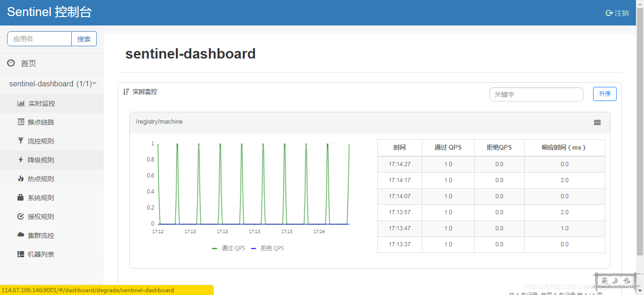This screenshot has height=295, width=644.
Task: Open 集群流控 menu item
Action: point(41,236)
